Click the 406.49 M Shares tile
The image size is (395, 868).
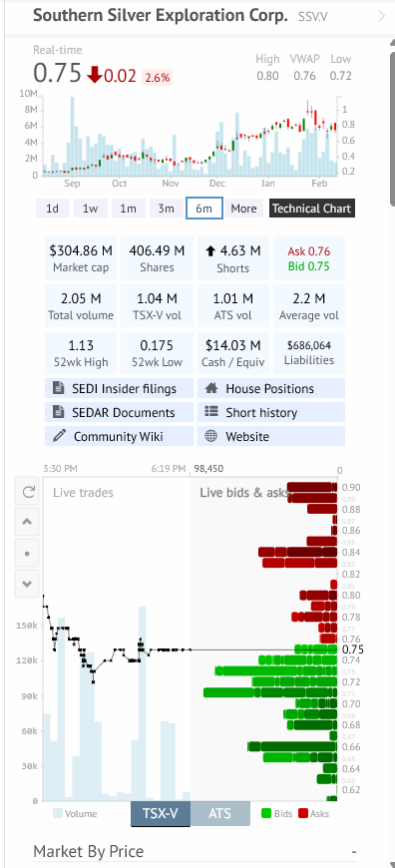pos(158,258)
